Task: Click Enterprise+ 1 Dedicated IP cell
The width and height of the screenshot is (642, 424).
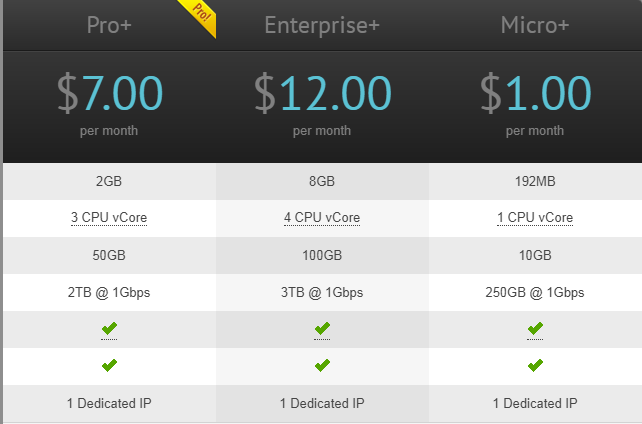Action: click(322, 404)
